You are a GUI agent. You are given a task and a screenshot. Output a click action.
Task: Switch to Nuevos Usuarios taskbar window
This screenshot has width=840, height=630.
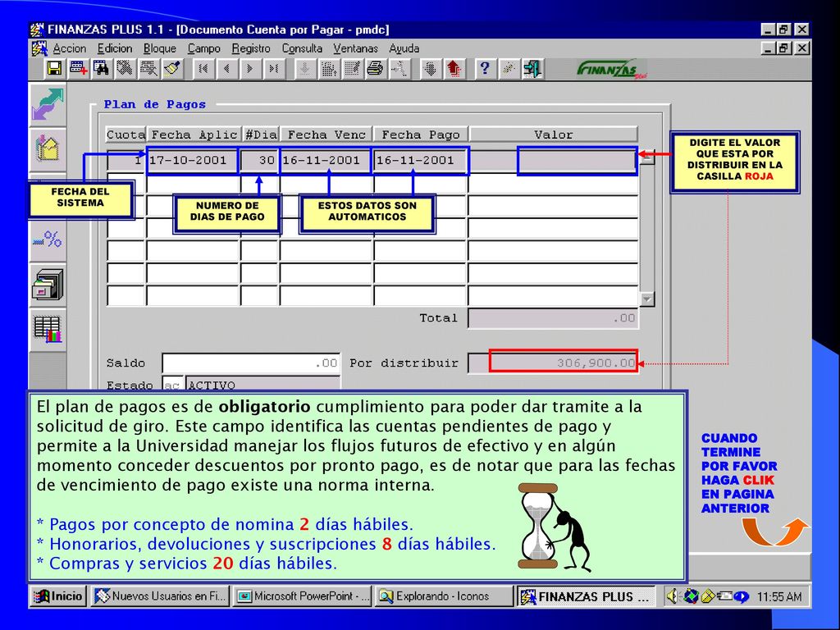(x=160, y=596)
